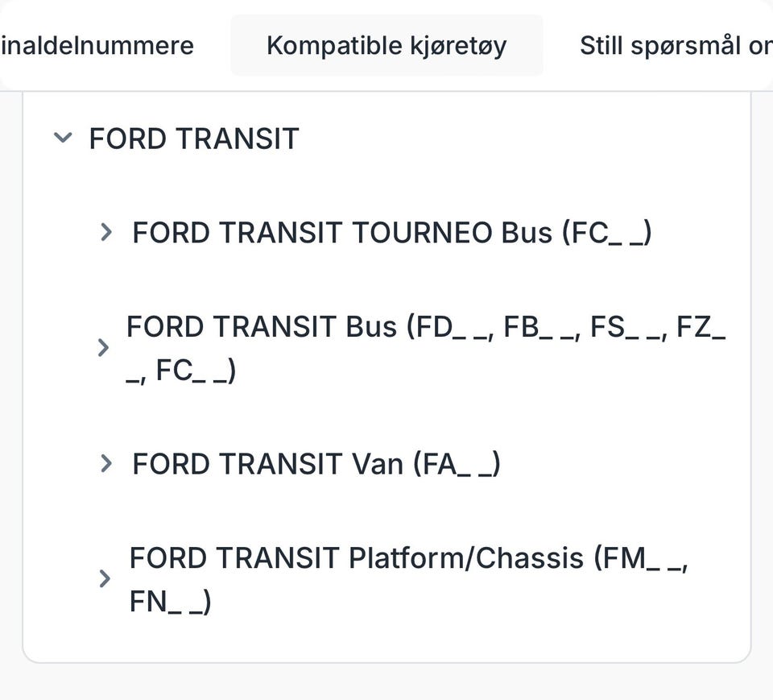
Task: Select FORD TRANSIT Platform/Chassis label text
Action: click(x=407, y=558)
